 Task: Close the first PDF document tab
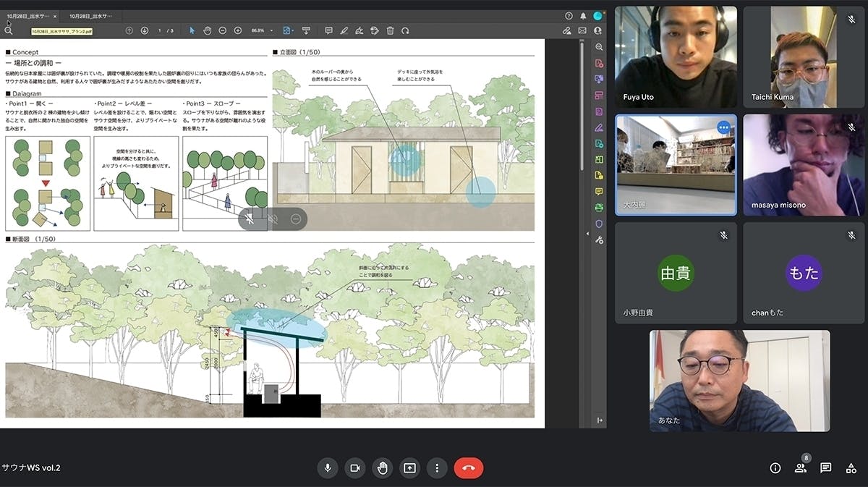55,16
